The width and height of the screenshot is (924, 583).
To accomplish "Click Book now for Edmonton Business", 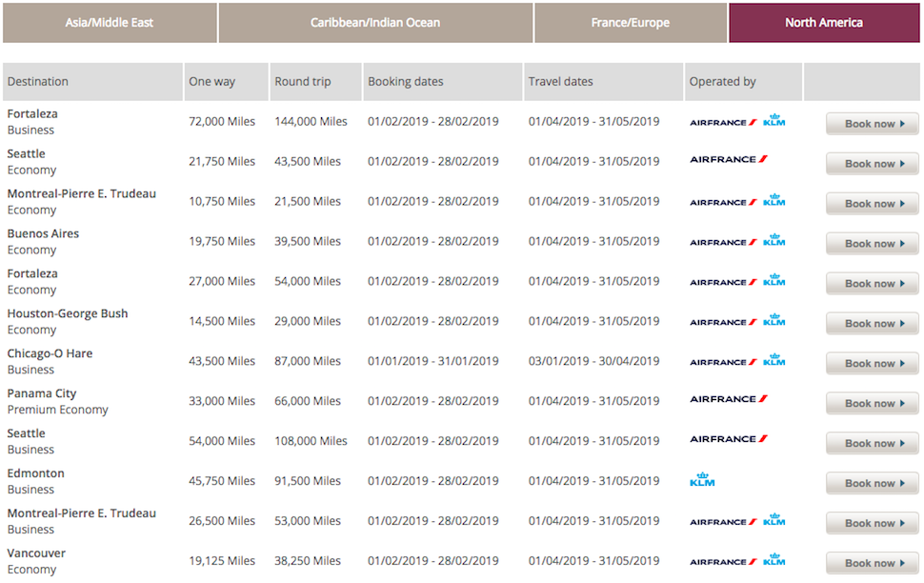I will pos(873,483).
